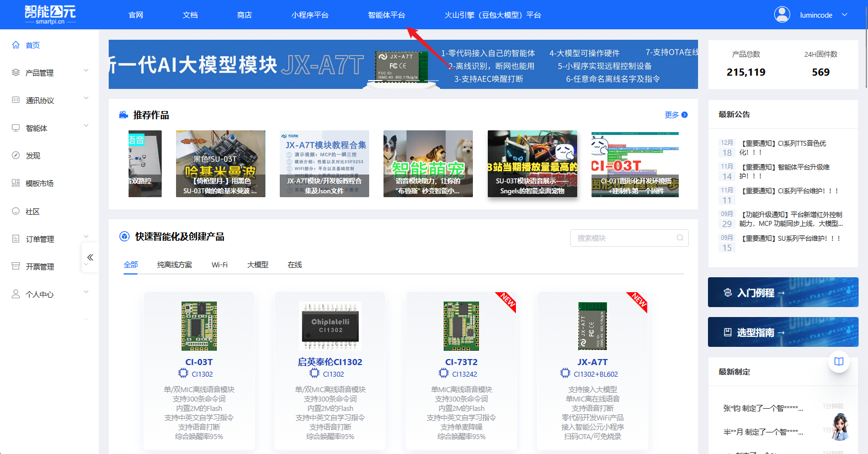
Task: Expand the 个人中心 menu chevron
Action: (x=86, y=292)
